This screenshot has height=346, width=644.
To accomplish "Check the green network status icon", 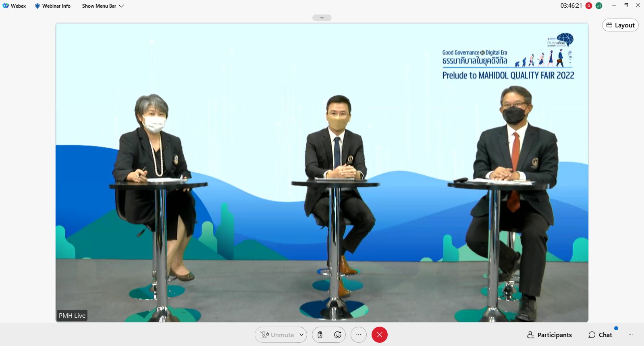I will [599, 6].
